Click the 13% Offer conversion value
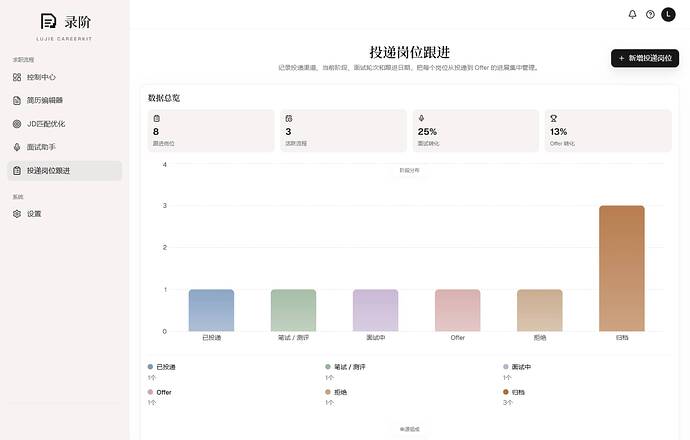Screen dimensions: 690x440 (x=558, y=132)
